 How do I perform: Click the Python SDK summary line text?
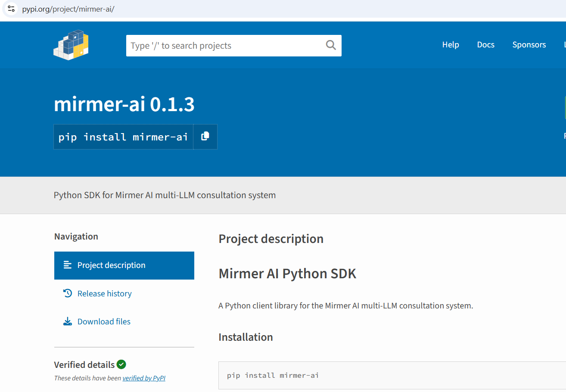click(165, 195)
